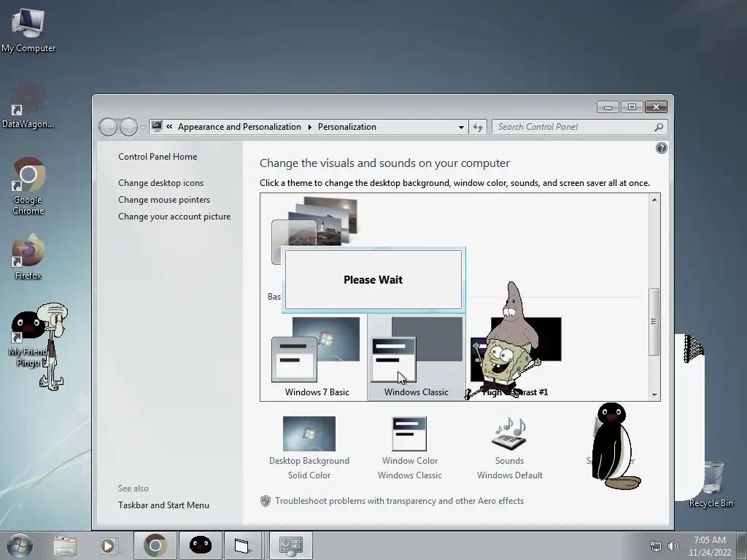
Task: Click the Appearance and Personalization breadcrumb
Action: [239, 127]
